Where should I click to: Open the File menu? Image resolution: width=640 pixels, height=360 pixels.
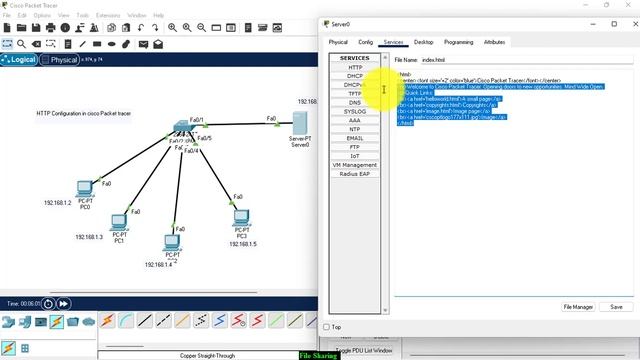coord(7,15)
